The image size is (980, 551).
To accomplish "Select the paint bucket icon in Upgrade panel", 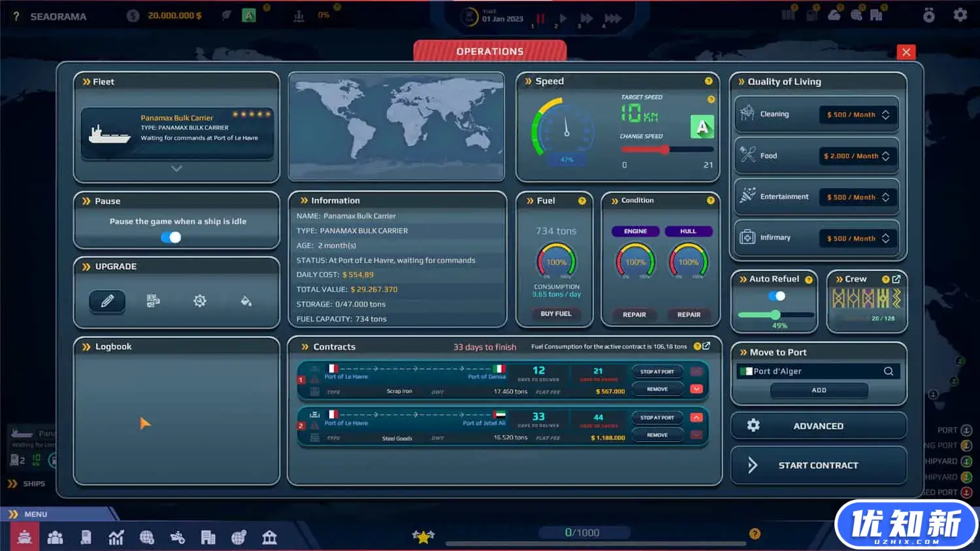I will (246, 301).
